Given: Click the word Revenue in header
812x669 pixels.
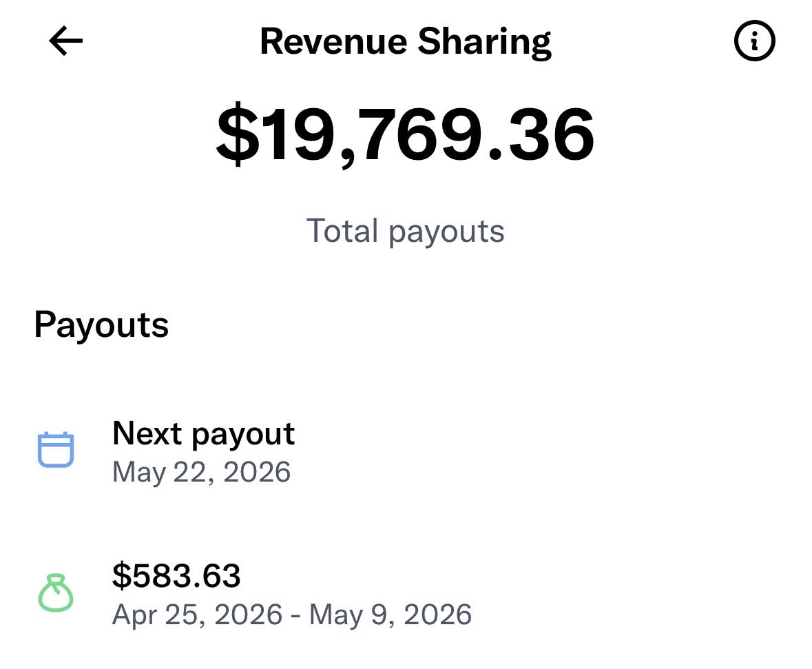Looking at the screenshot, I should coord(333,41).
